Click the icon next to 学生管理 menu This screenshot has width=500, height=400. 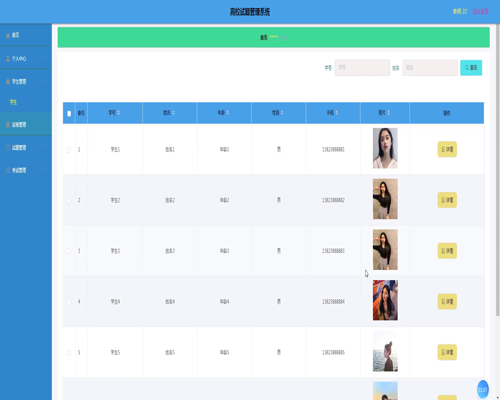tap(8, 81)
